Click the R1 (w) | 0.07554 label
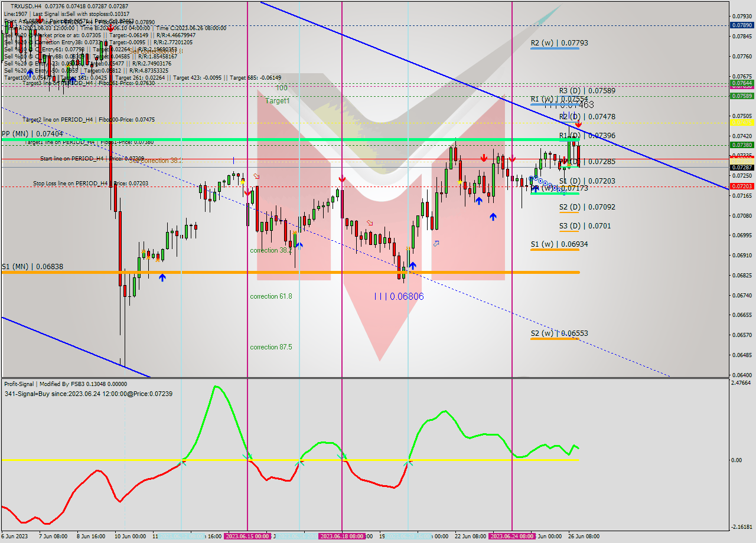This screenshot has height=543, width=756. coord(559,99)
